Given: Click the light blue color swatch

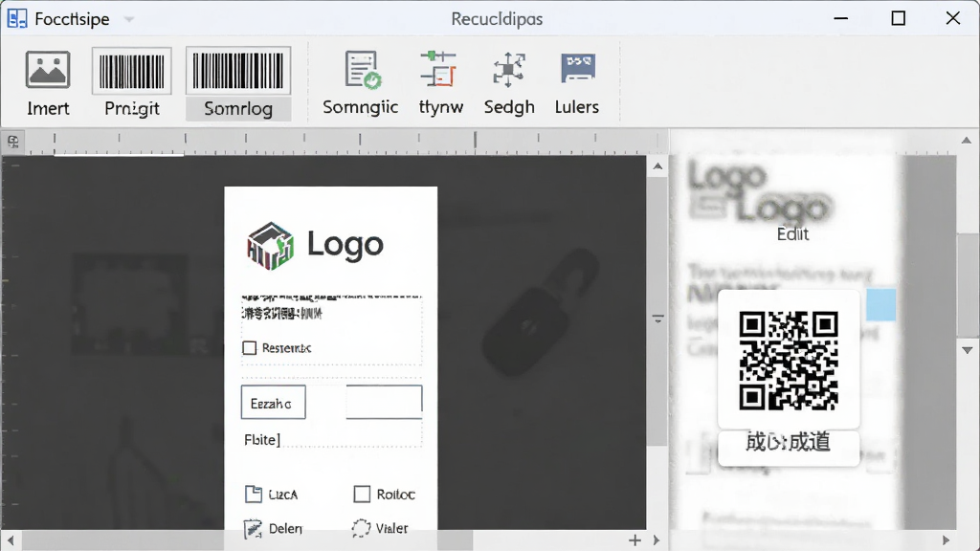Looking at the screenshot, I should tap(881, 305).
